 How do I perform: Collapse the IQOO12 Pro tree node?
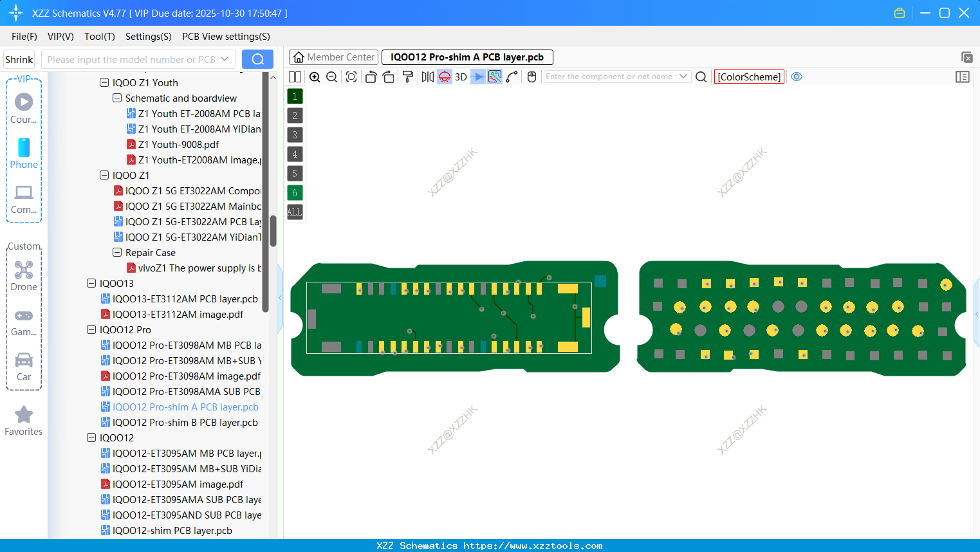click(x=91, y=329)
